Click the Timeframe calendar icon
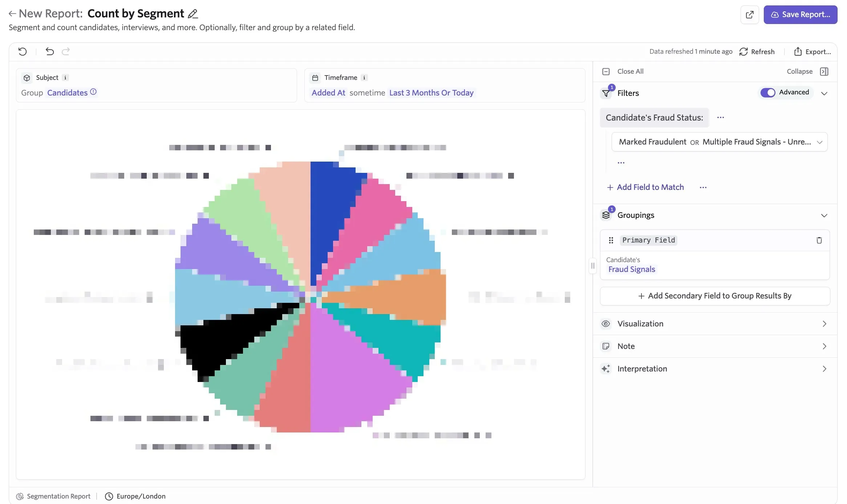 point(315,78)
